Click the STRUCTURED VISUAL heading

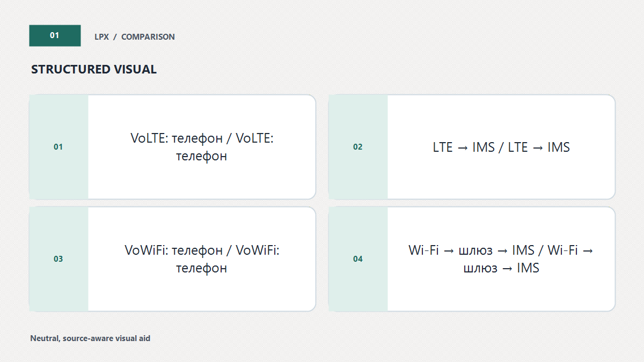click(94, 69)
